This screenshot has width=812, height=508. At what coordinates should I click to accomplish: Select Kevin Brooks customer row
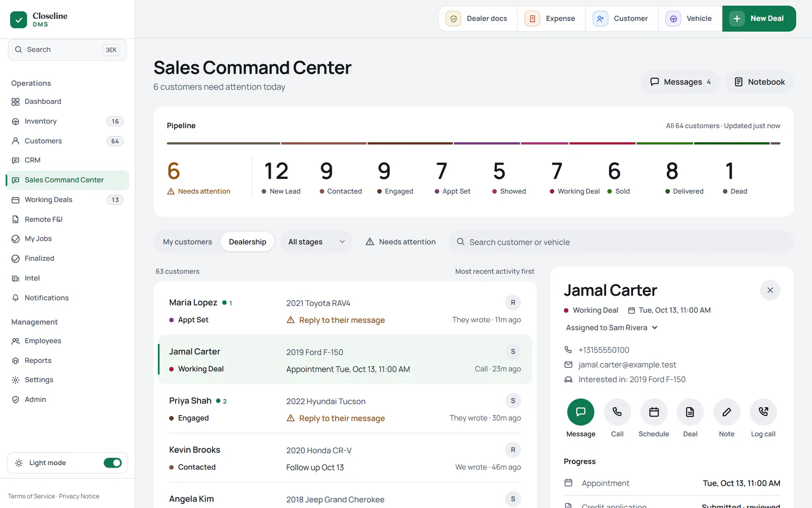pyautogui.click(x=345, y=458)
